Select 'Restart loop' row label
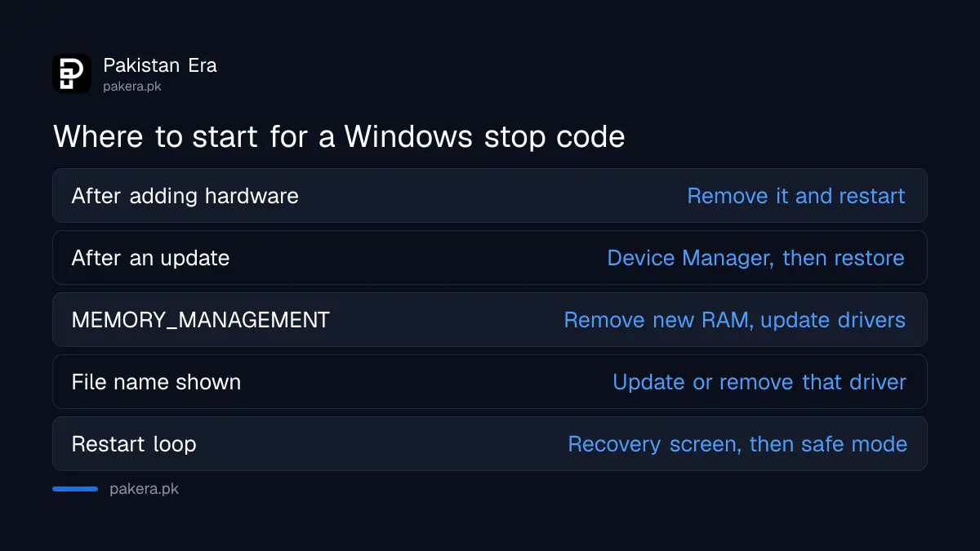This screenshot has width=980, height=551. coord(134,444)
